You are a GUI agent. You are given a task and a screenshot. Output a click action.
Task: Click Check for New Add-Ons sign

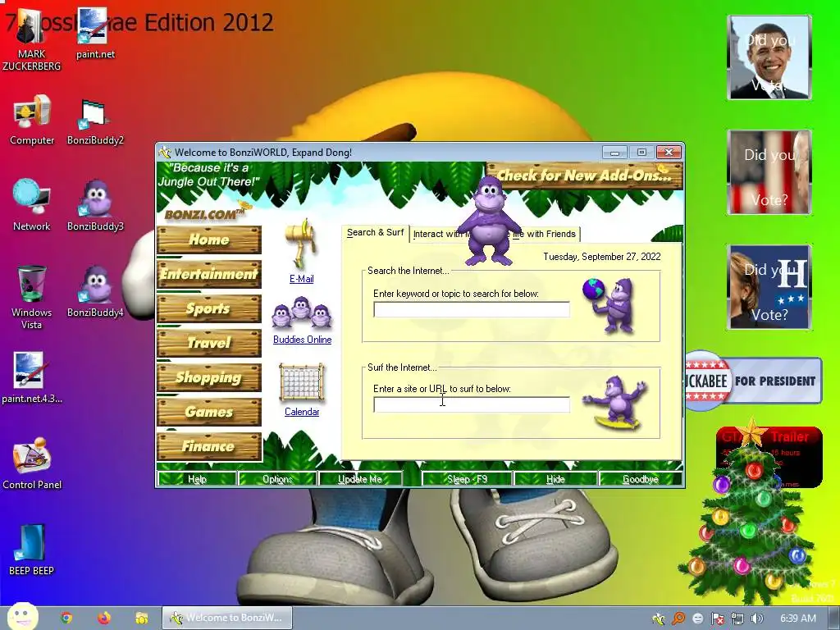[x=584, y=176]
